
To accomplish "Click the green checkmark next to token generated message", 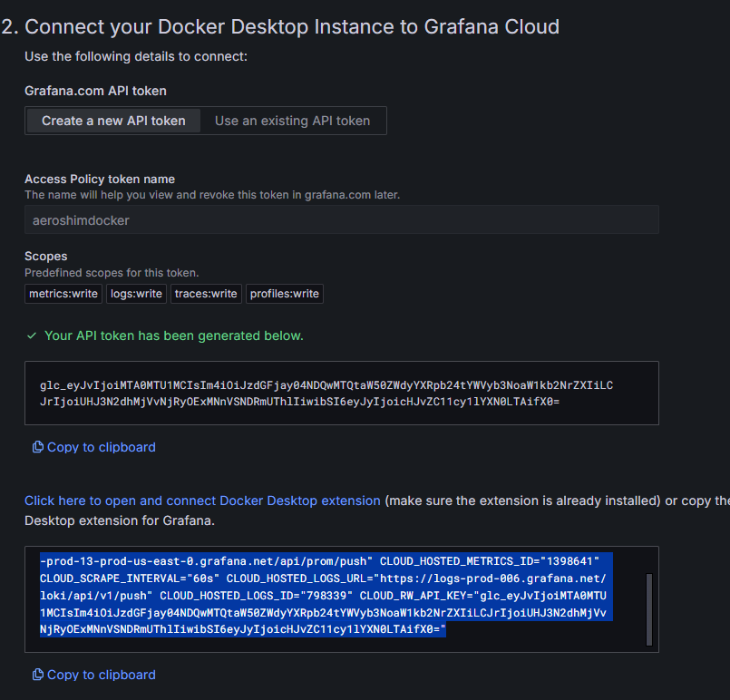I will click(x=32, y=335).
